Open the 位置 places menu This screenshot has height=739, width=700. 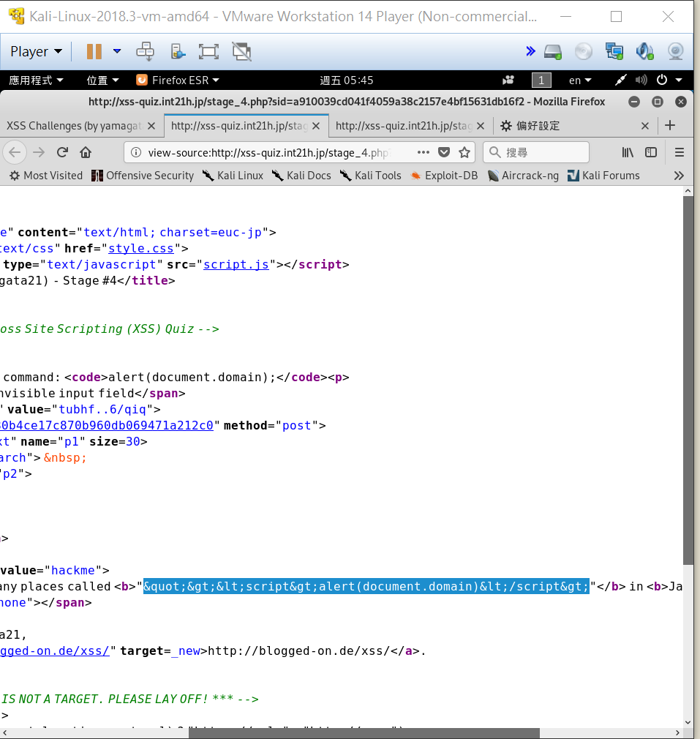(x=102, y=80)
